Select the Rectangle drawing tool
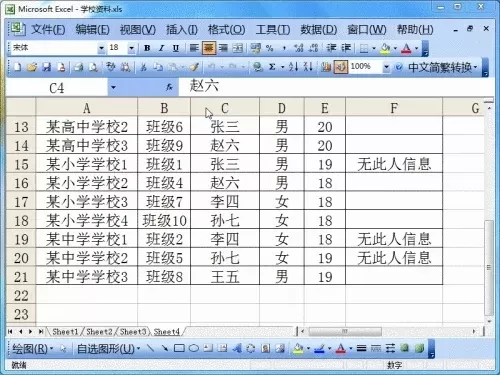 pyautogui.click(x=179, y=349)
